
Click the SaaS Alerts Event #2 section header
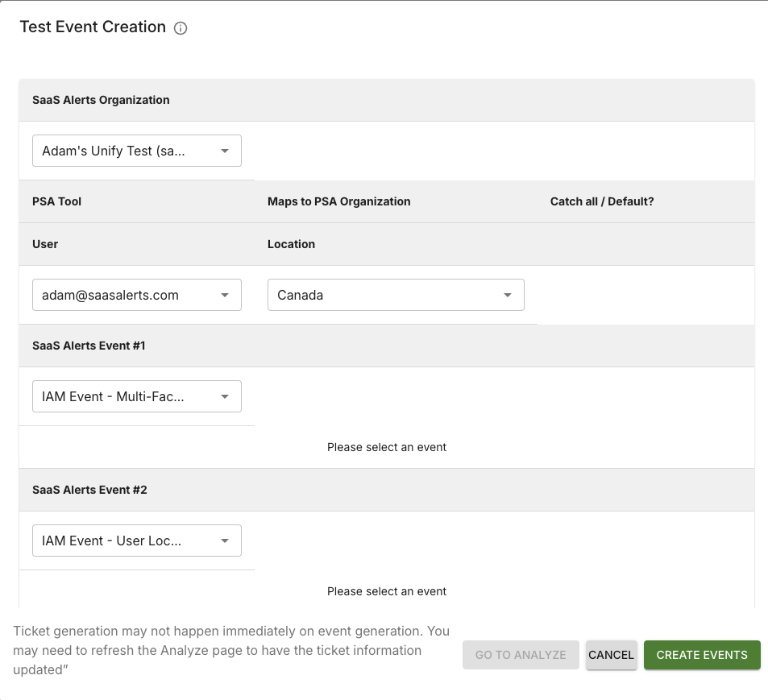click(89, 490)
